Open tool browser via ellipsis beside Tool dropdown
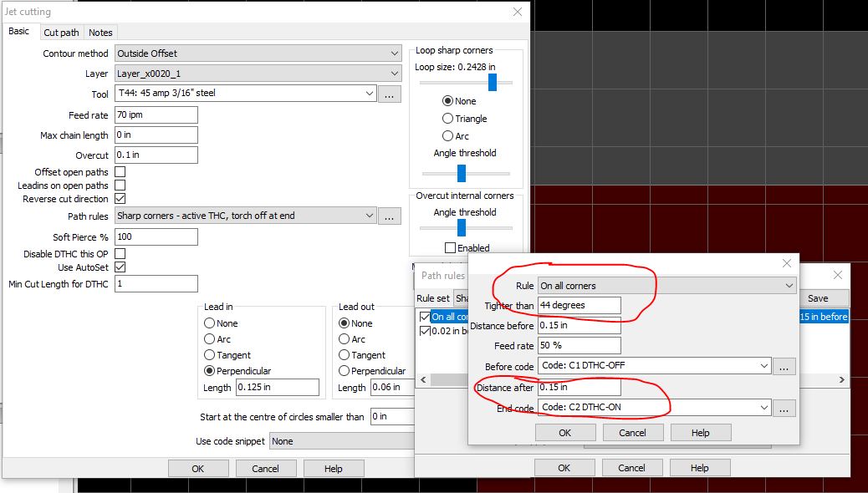The image size is (868, 493). pos(390,94)
